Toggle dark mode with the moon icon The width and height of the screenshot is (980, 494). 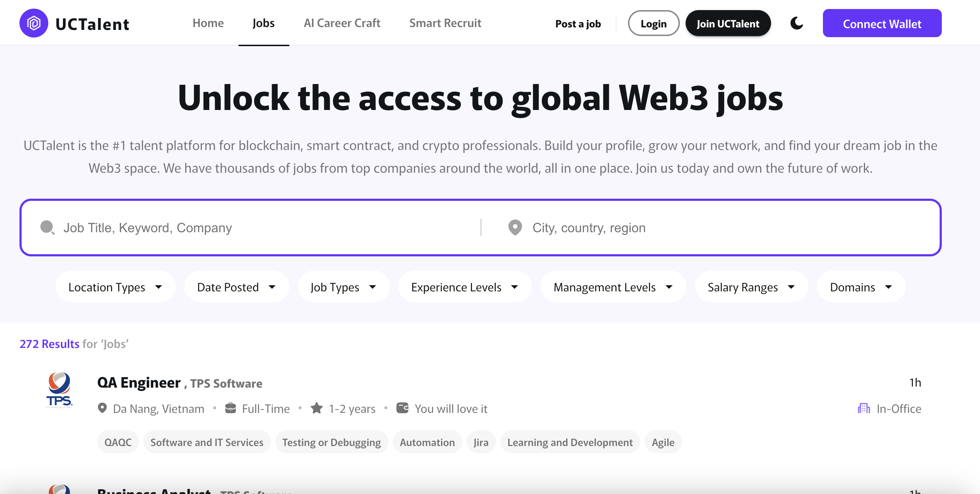[x=796, y=23]
